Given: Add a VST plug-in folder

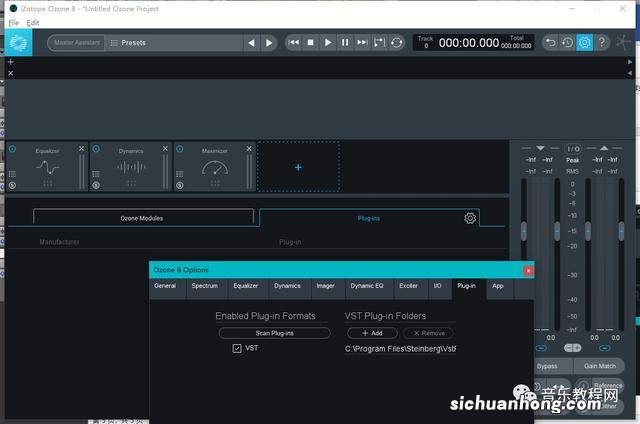Looking at the screenshot, I should (x=372, y=333).
